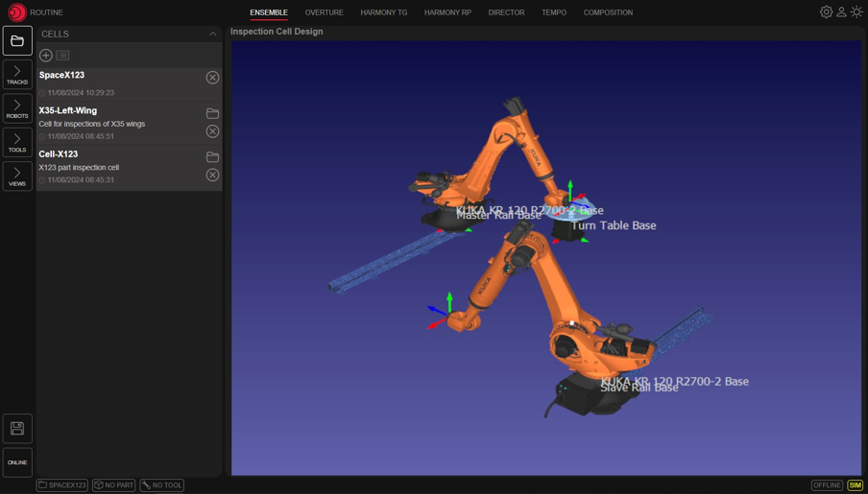868x494 pixels.
Task: Toggle light theme with sun icon
Action: coord(856,12)
